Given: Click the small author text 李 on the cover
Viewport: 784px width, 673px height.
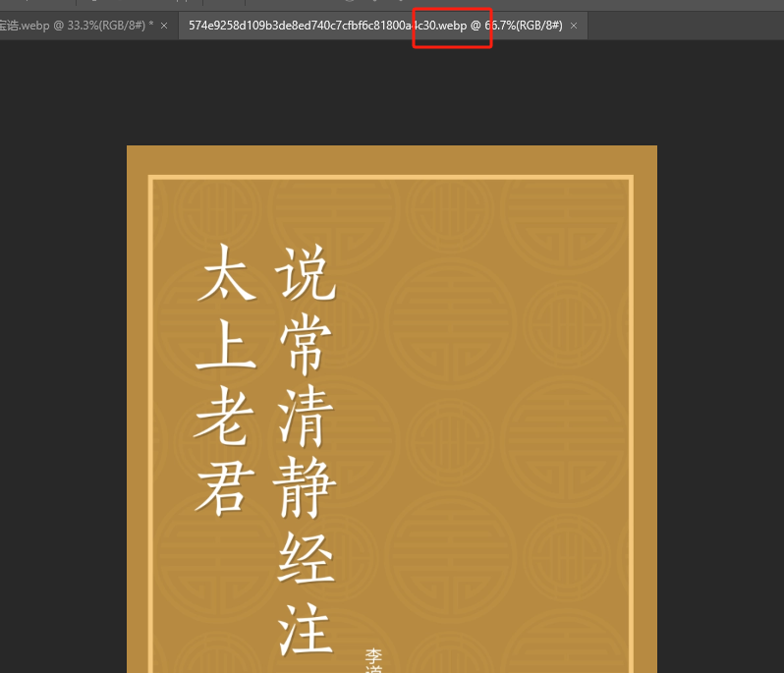Looking at the screenshot, I should (x=374, y=655).
